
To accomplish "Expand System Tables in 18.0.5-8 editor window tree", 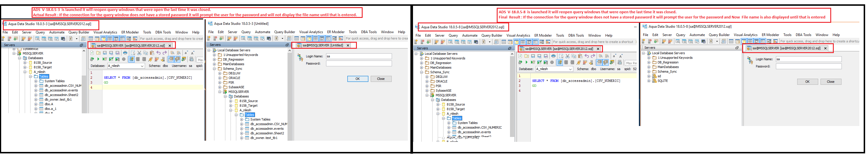I will click(449, 123).
